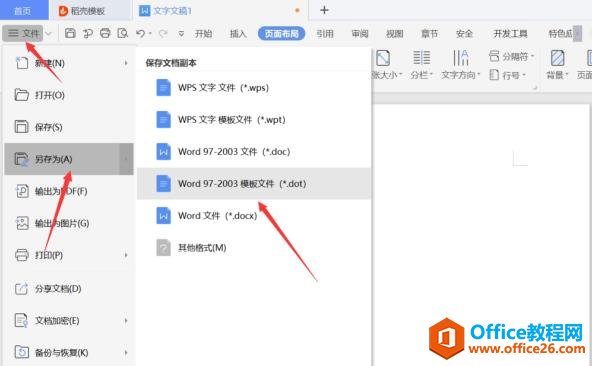Expand the 文档加密(E) submenu arrow

click(126, 321)
